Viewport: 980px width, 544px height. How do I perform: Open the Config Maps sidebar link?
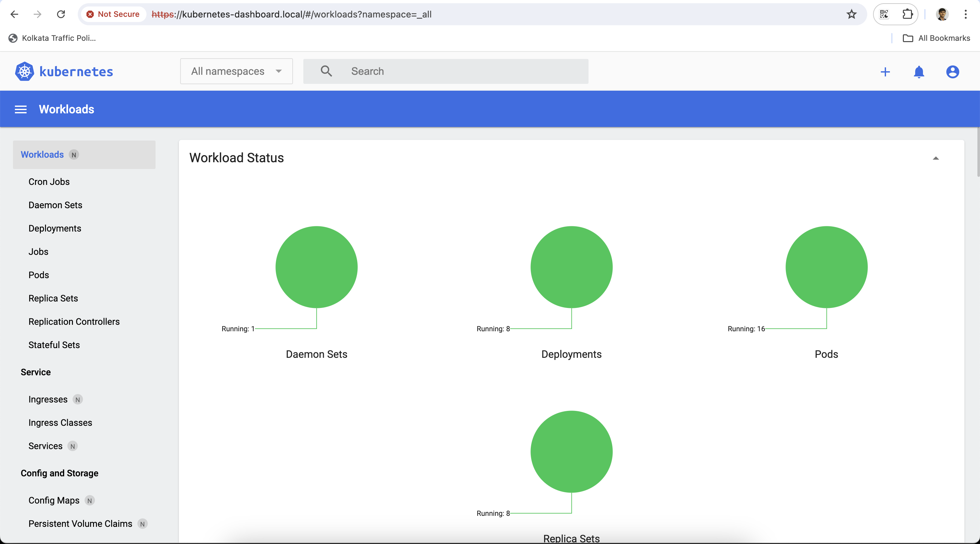pyautogui.click(x=54, y=500)
